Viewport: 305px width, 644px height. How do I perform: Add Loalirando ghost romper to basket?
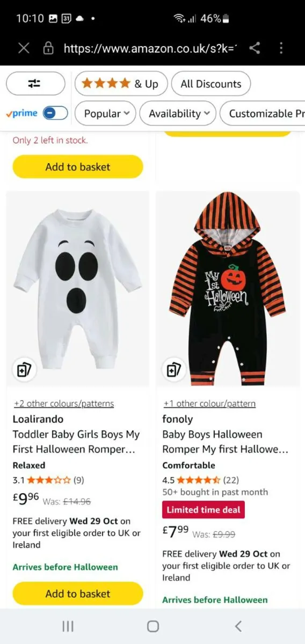click(x=78, y=594)
